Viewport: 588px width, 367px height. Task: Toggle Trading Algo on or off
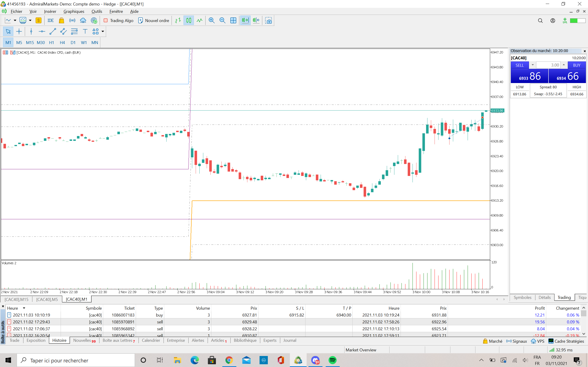(x=118, y=21)
